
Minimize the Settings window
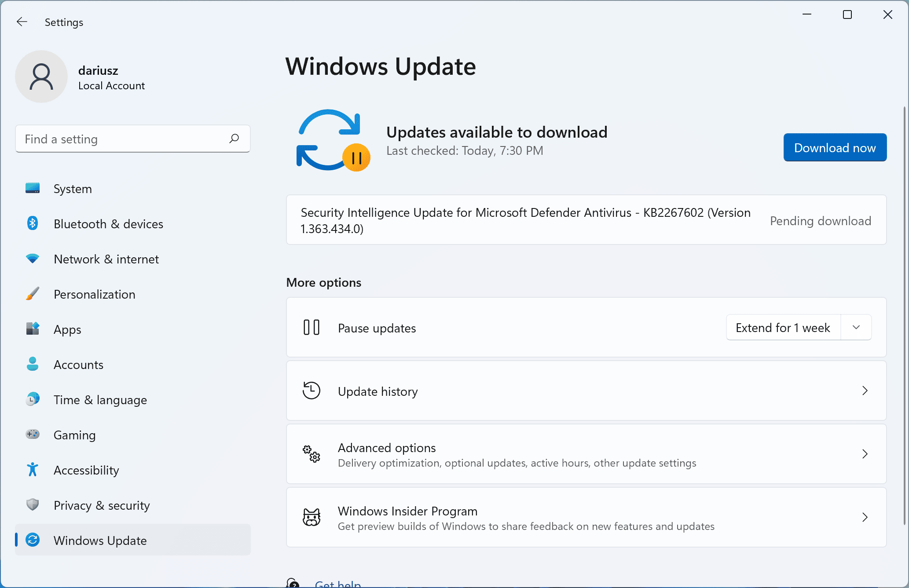pos(807,15)
